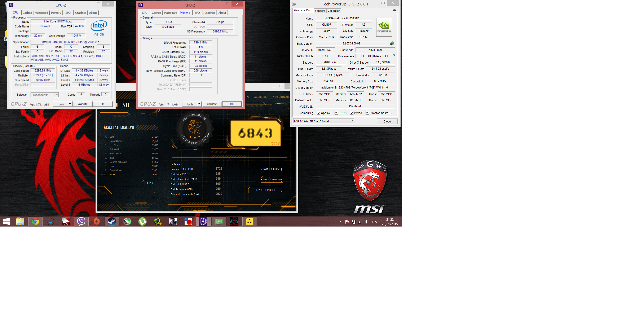This screenshot has width=644, height=310.
Task: Click the Close button in GPU-Z
Action: coord(387,122)
